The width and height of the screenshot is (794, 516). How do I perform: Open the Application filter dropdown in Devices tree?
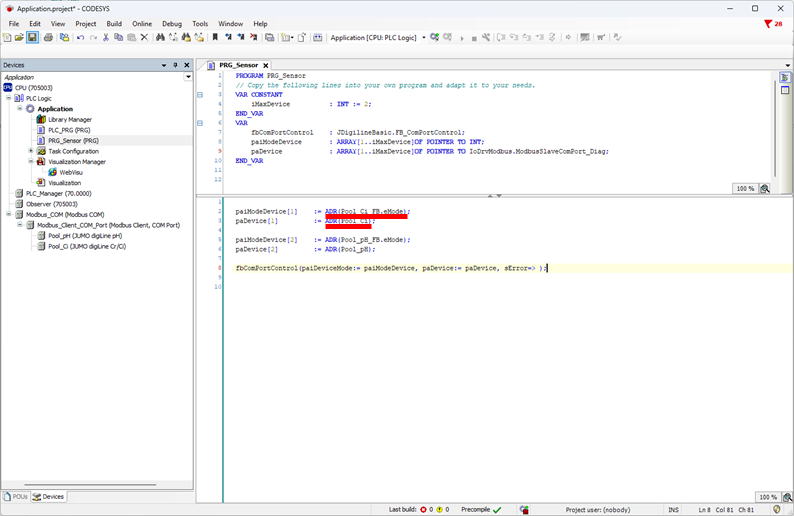point(188,77)
